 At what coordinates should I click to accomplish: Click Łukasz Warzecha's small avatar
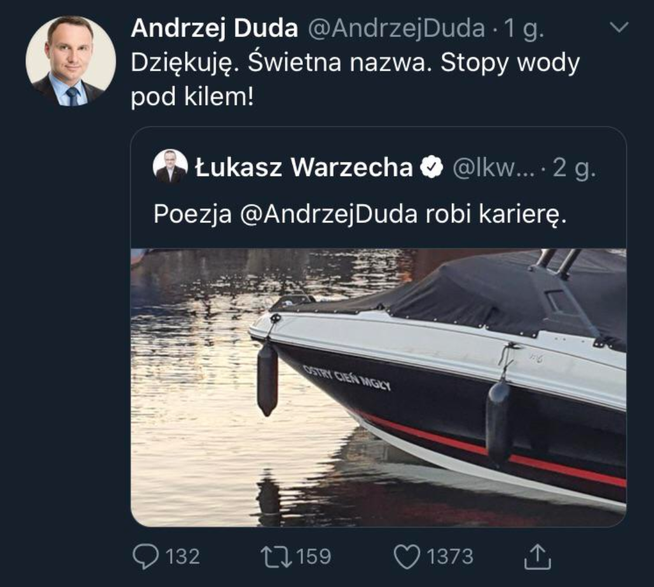170,166
